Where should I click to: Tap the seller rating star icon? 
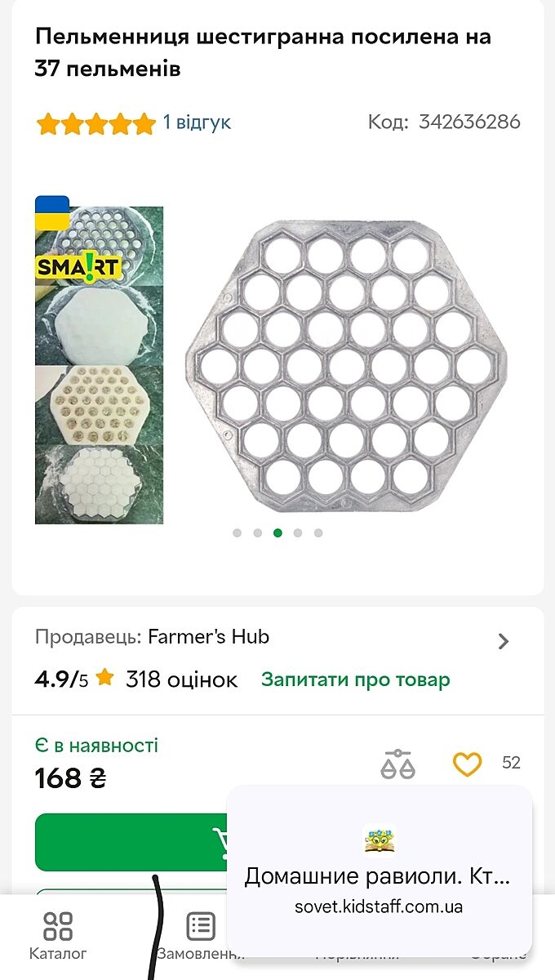click(104, 678)
